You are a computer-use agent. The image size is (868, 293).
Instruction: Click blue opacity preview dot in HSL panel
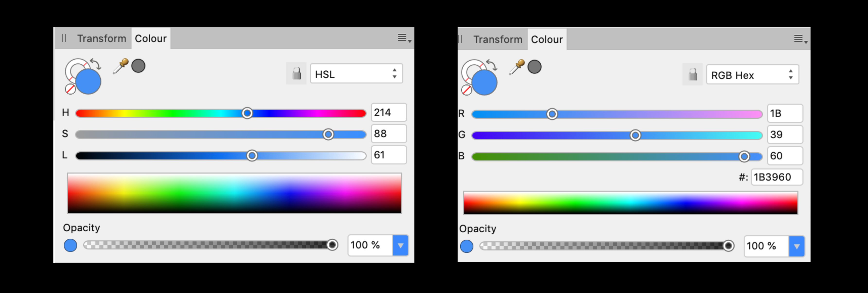click(x=70, y=245)
